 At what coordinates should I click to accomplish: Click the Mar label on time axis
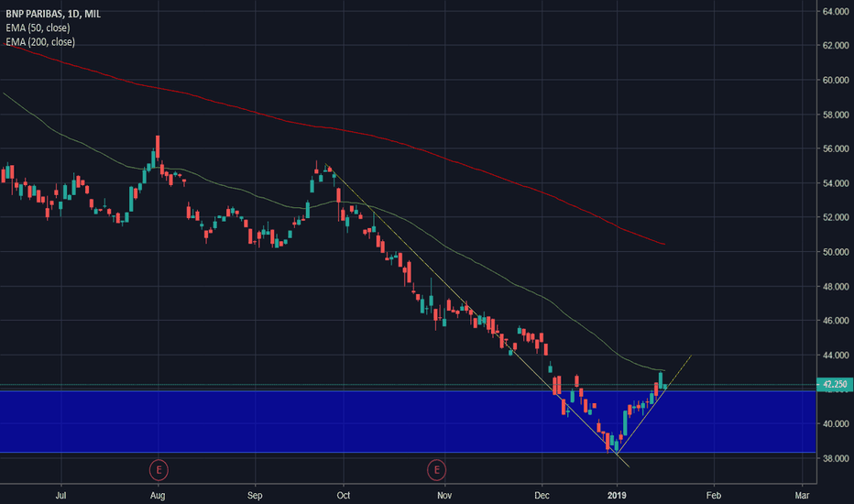[802, 495]
